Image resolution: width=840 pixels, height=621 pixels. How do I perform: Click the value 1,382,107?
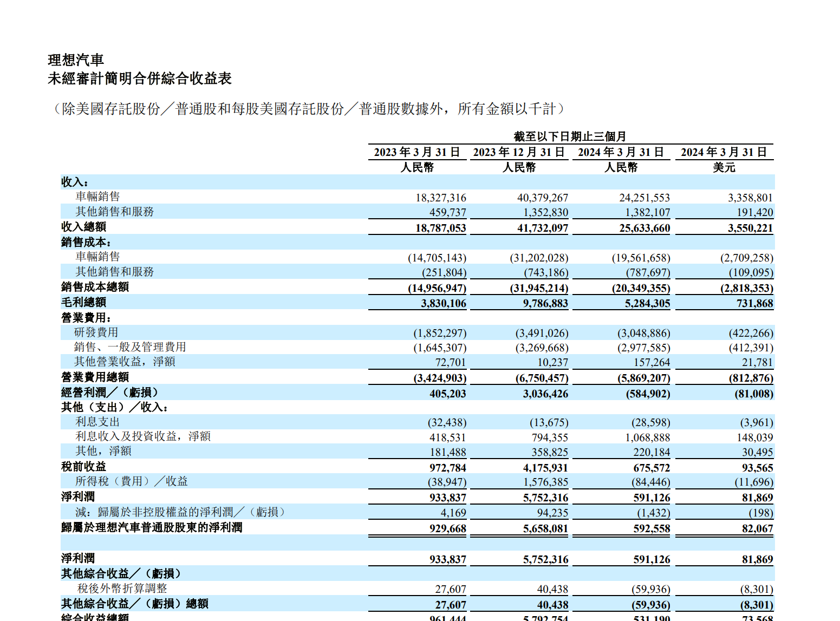pos(648,212)
